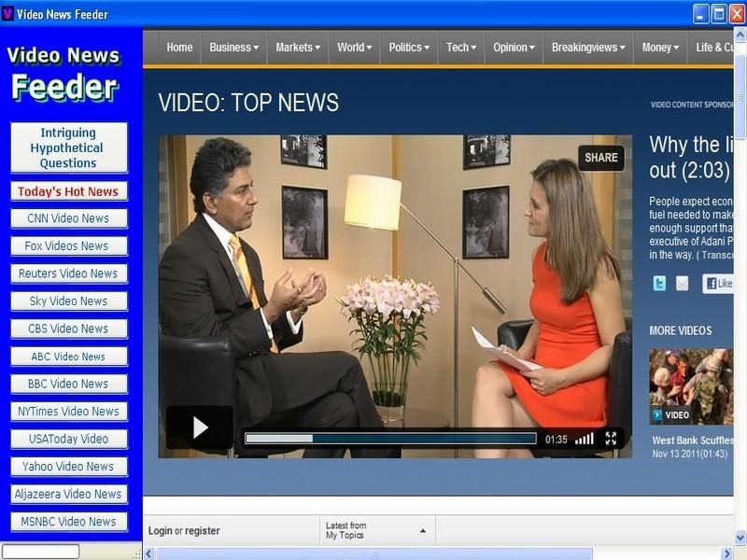This screenshot has width=747, height=560.
Task: Click the VIDEO badge on thumbnail
Action: (x=671, y=415)
